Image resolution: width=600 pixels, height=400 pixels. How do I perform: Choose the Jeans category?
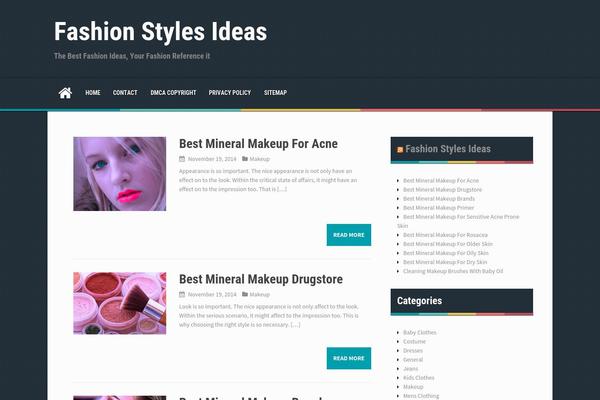point(411,369)
